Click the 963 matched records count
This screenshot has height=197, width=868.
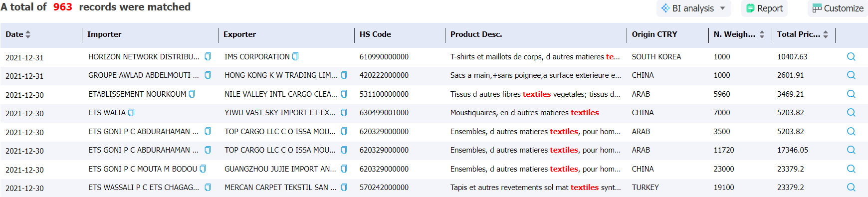coord(62,7)
